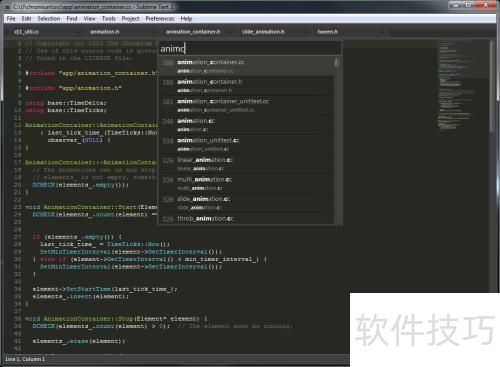This screenshot has height=367, width=500.
Task: Click the last_tick_time_ = TimeTicks::Now() line
Action: click(105, 244)
